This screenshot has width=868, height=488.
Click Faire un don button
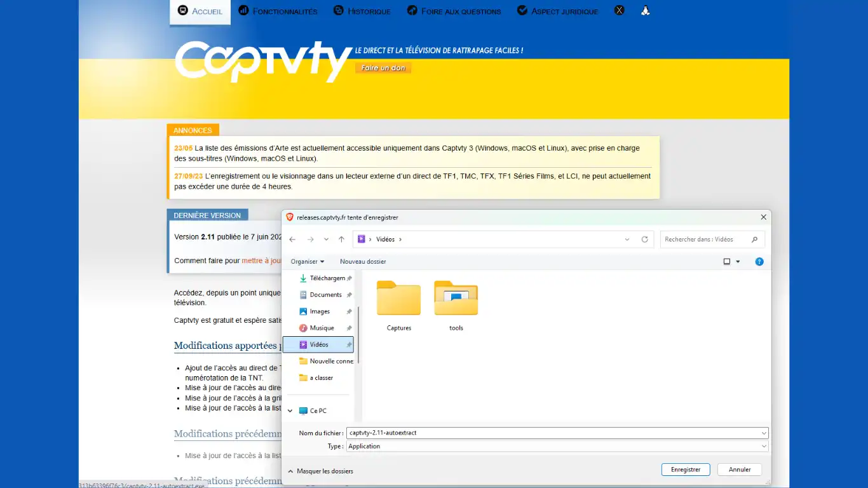tap(383, 68)
